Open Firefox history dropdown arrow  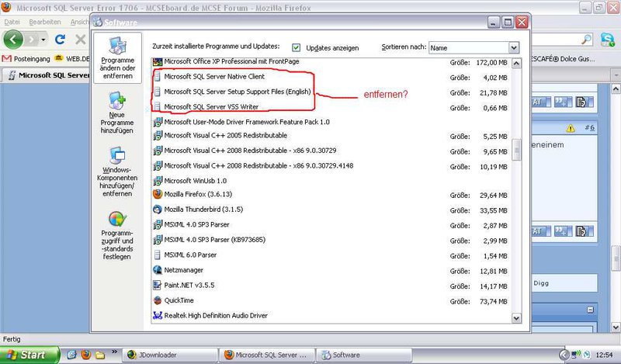point(43,40)
